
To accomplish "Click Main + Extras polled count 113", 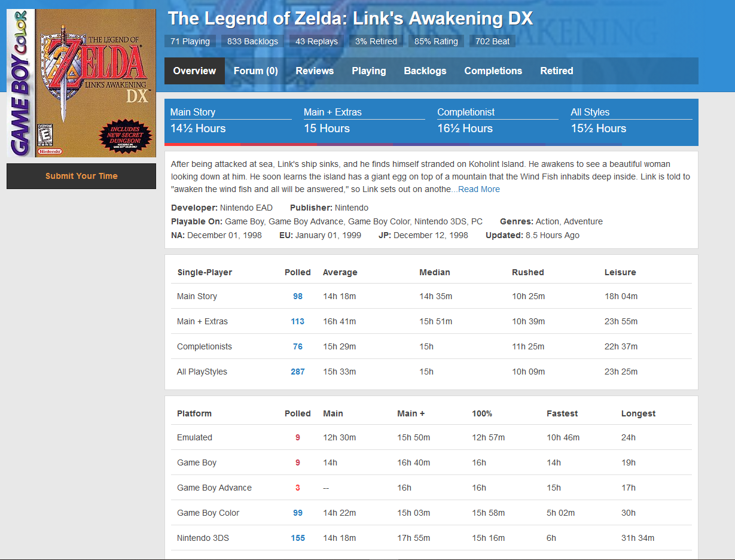I will pyautogui.click(x=298, y=321).
